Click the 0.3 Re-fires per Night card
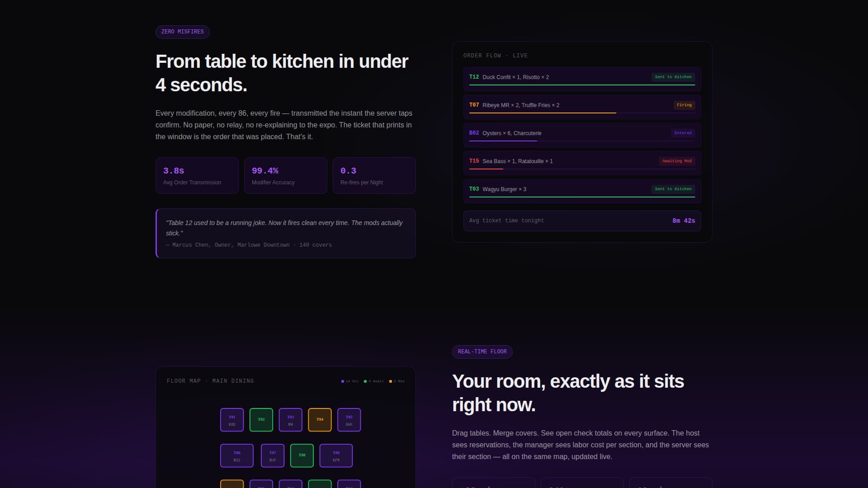This screenshot has width=868, height=488. tap(374, 176)
